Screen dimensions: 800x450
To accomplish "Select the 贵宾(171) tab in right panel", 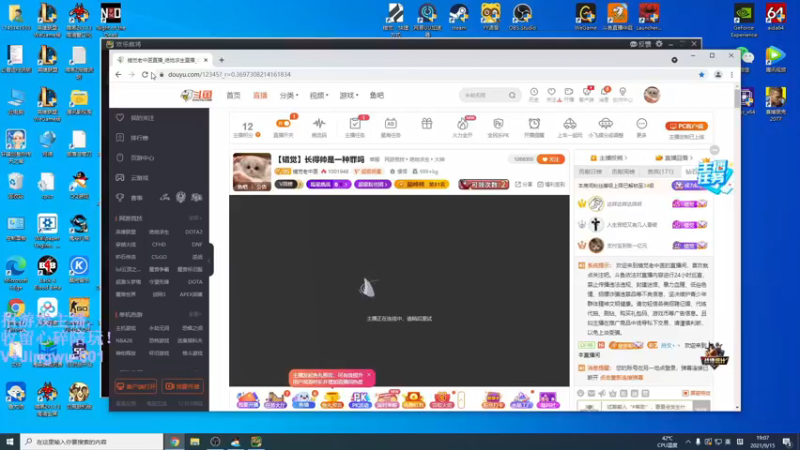I will 660,172.
